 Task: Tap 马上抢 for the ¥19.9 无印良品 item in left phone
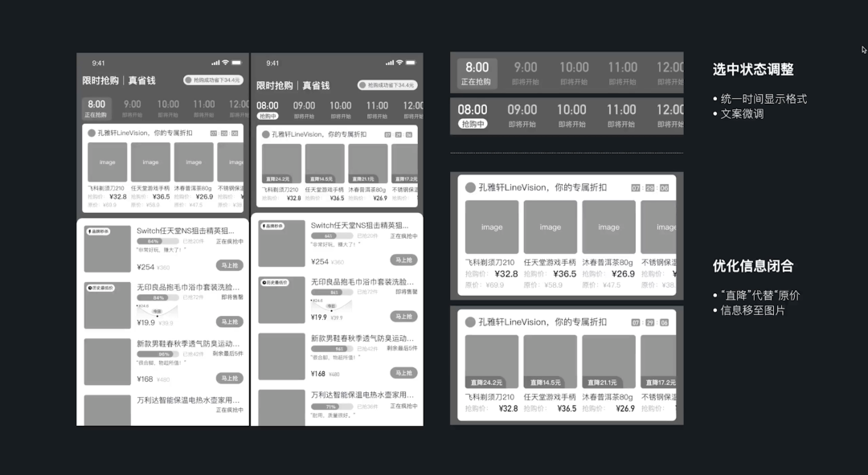click(x=230, y=321)
